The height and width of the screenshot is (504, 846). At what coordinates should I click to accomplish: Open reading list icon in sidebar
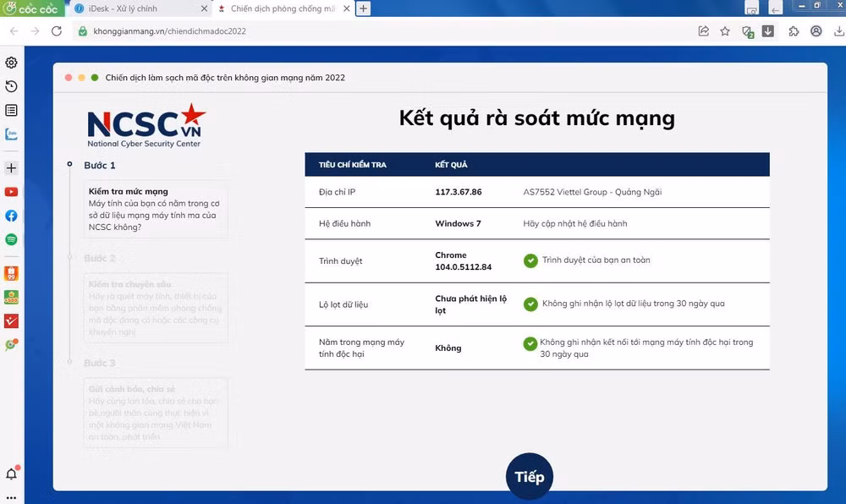11,111
